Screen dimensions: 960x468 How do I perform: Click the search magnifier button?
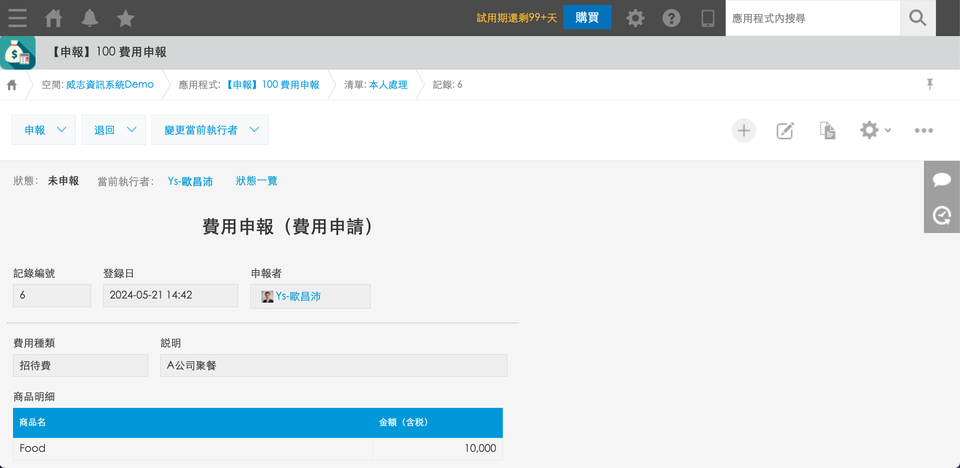918,18
